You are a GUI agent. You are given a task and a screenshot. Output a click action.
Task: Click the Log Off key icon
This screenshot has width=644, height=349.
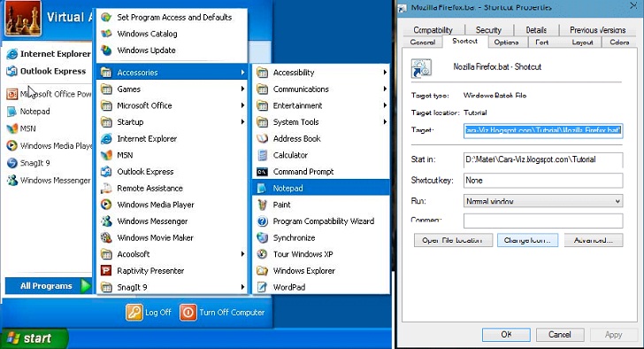pos(134,313)
